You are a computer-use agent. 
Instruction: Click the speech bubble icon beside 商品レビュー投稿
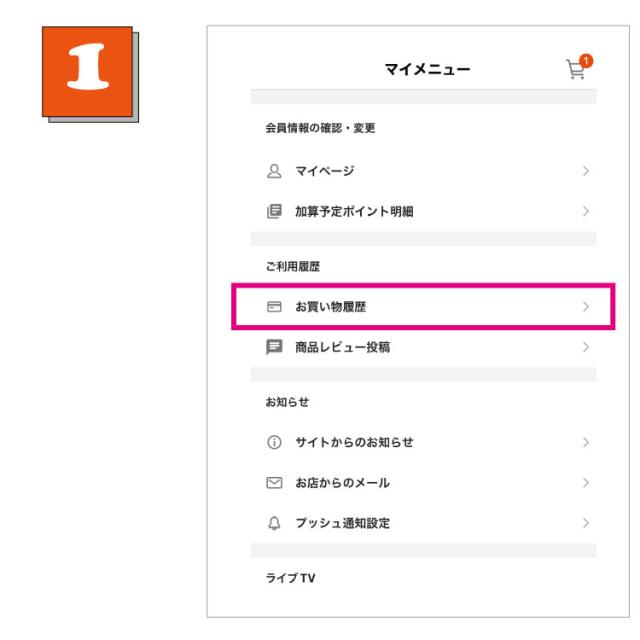[274, 347]
